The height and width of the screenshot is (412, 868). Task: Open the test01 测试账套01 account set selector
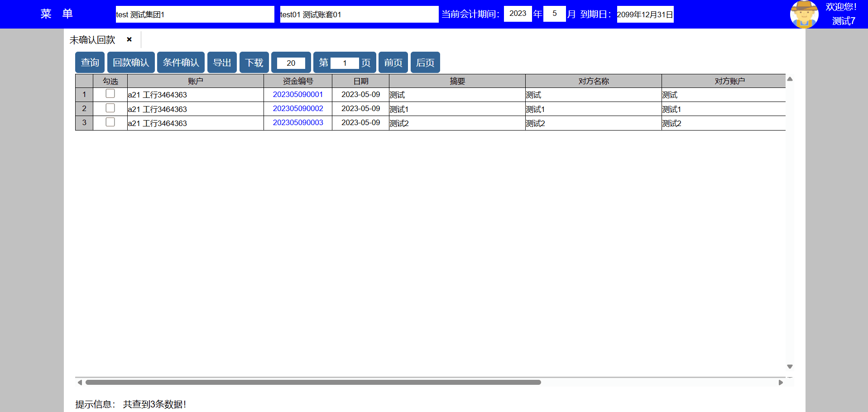[359, 14]
